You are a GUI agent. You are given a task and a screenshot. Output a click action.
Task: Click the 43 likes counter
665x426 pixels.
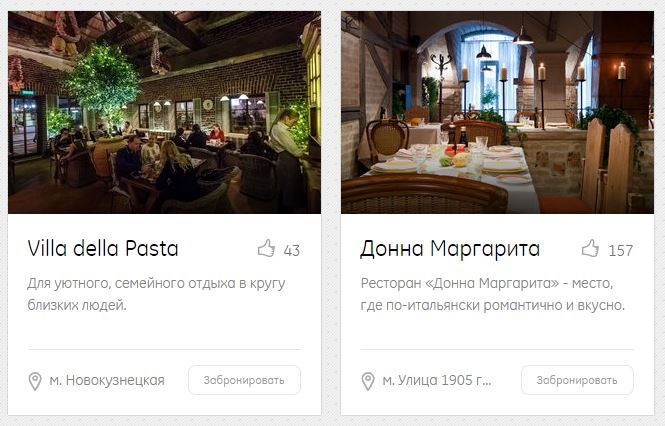[292, 250]
